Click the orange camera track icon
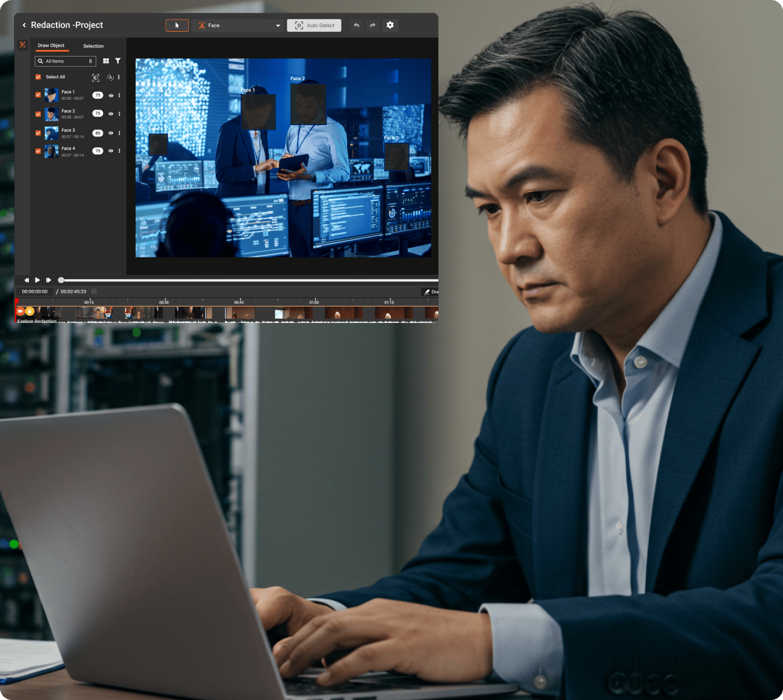The height and width of the screenshot is (700, 783). coord(20,311)
